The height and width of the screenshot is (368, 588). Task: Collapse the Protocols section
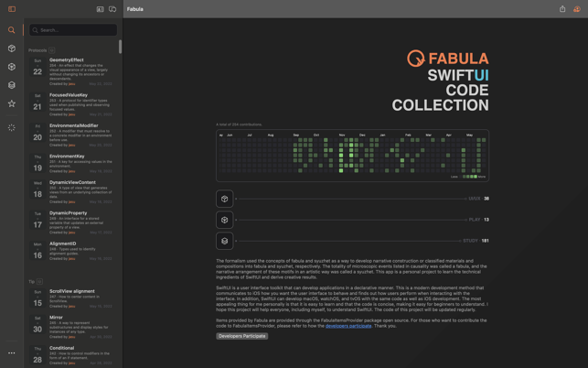52,50
